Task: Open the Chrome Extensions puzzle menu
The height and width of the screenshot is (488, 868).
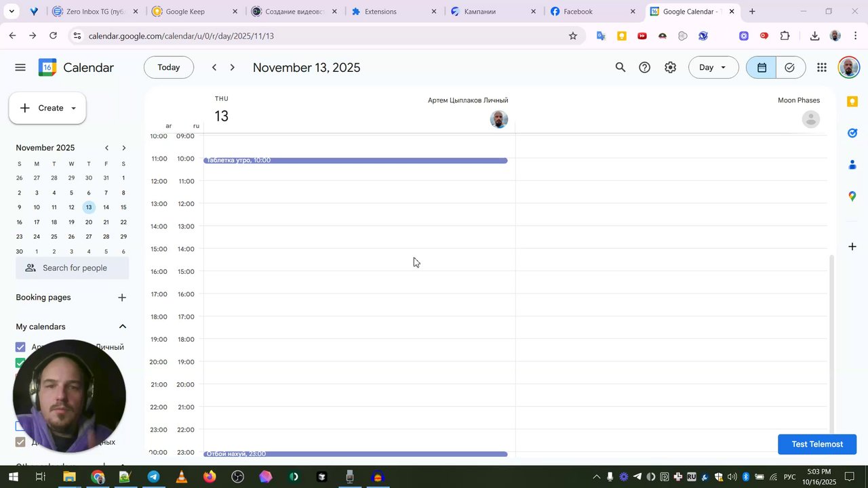Action: pos(785,36)
